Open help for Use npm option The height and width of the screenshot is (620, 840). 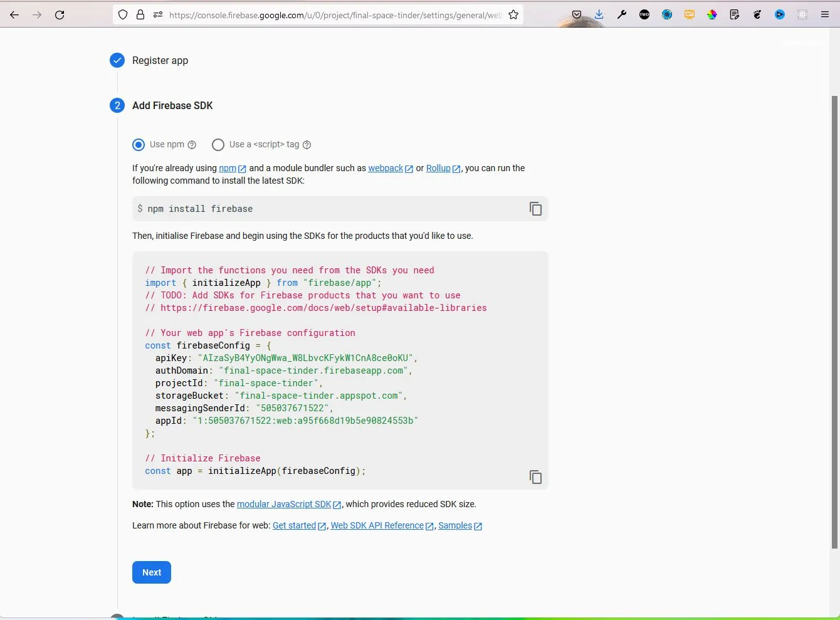[192, 145]
